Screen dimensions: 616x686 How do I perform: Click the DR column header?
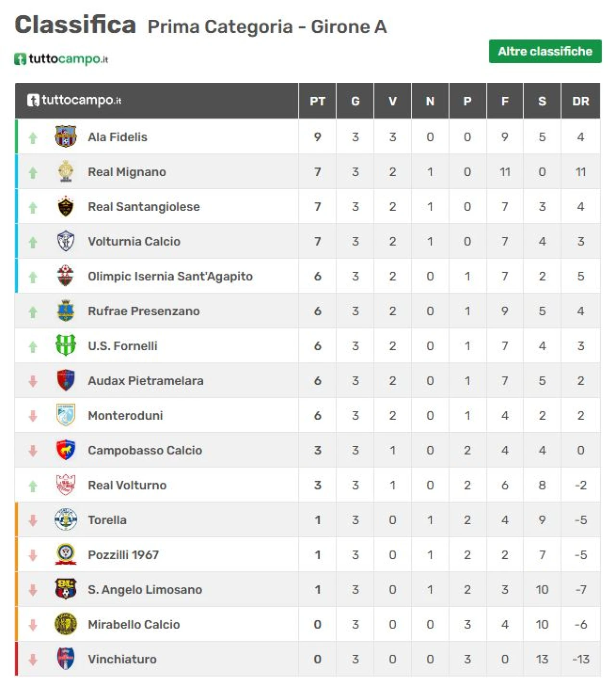[580, 101]
